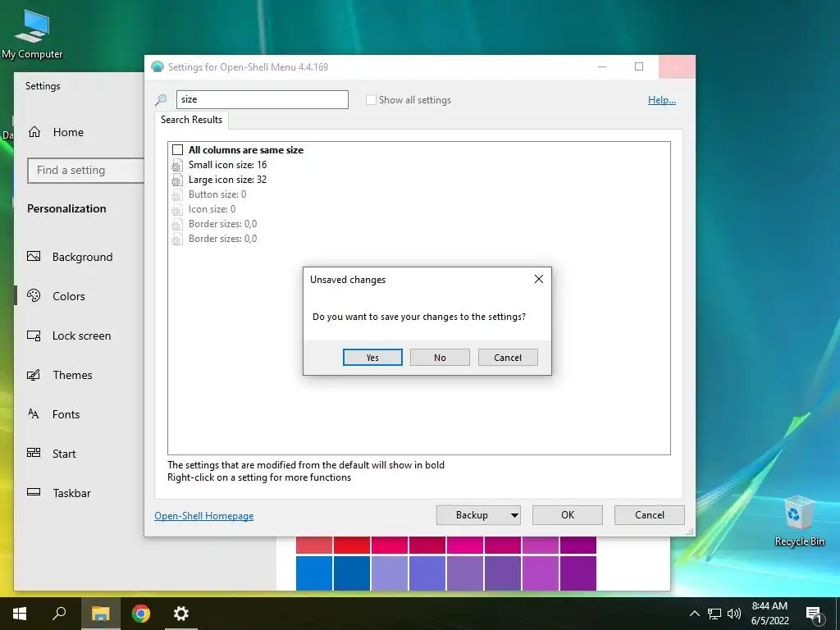Click OK in the Open-Shell settings window
840x630 pixels.
coord(568,515)
